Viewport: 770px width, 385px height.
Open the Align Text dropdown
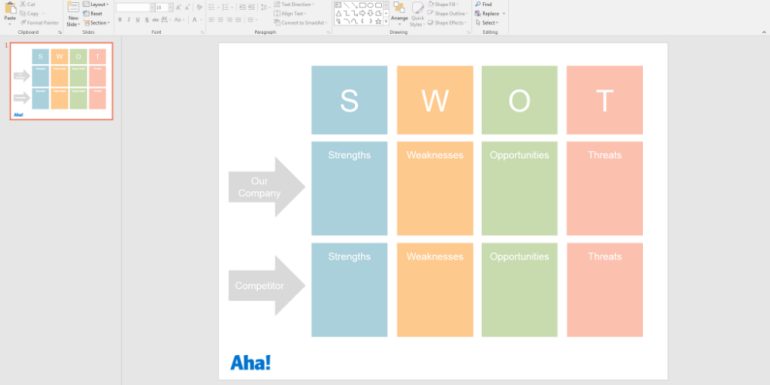click(290, 14)
